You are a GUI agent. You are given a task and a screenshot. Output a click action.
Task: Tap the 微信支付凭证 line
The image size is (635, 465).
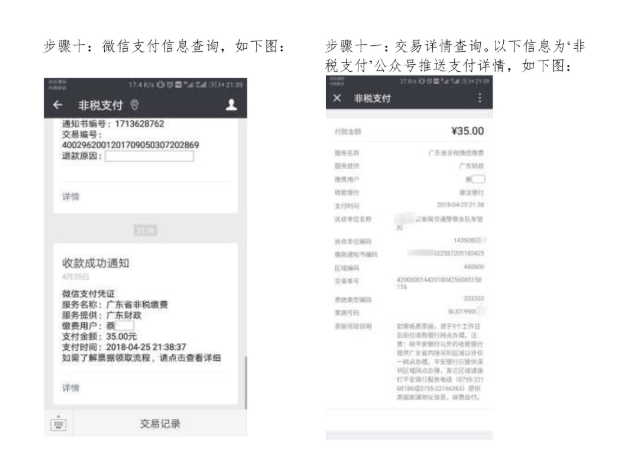click(88, 294)
